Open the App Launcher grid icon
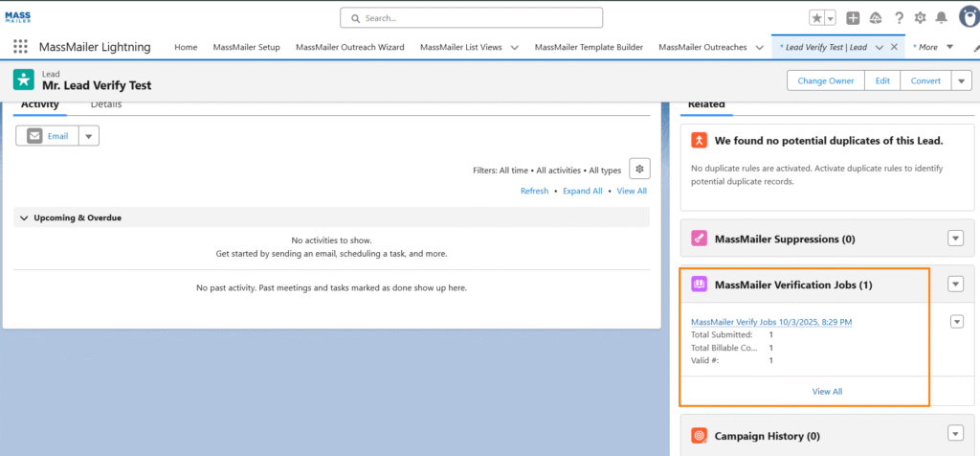980x456 pixels. 20,47
